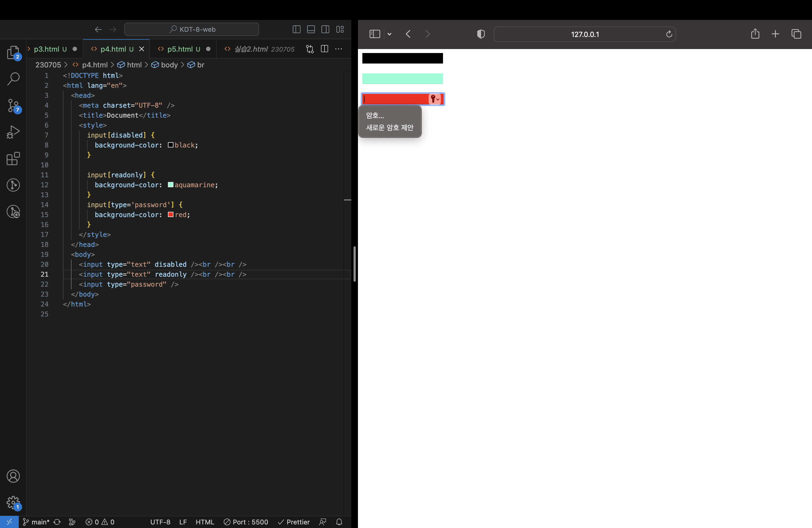The height and width of the screenshot is (528, 812).
Task: Click the aquamarine readonly input
Action: pyautogui.click(x=403, y=78)
